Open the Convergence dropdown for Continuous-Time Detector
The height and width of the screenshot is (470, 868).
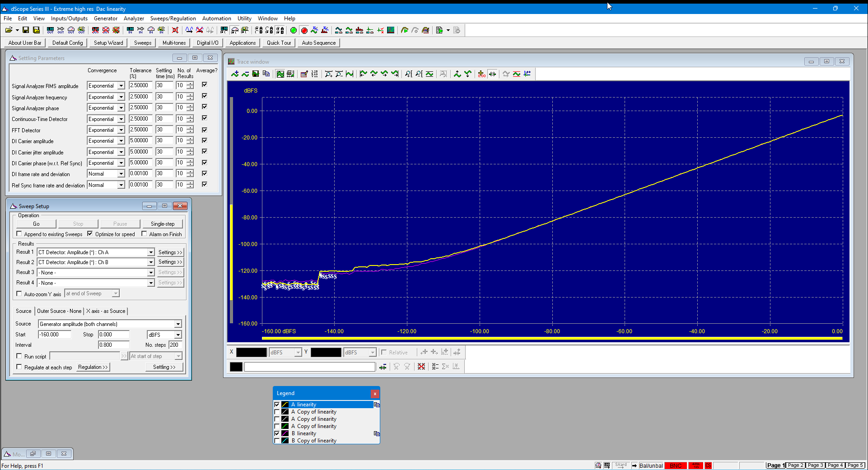point(121,119)
